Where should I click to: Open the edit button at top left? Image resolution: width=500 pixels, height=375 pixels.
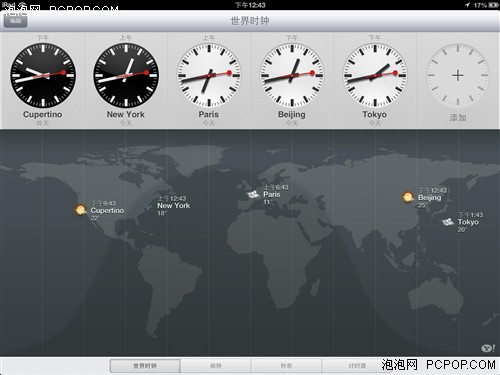point(15,21)
